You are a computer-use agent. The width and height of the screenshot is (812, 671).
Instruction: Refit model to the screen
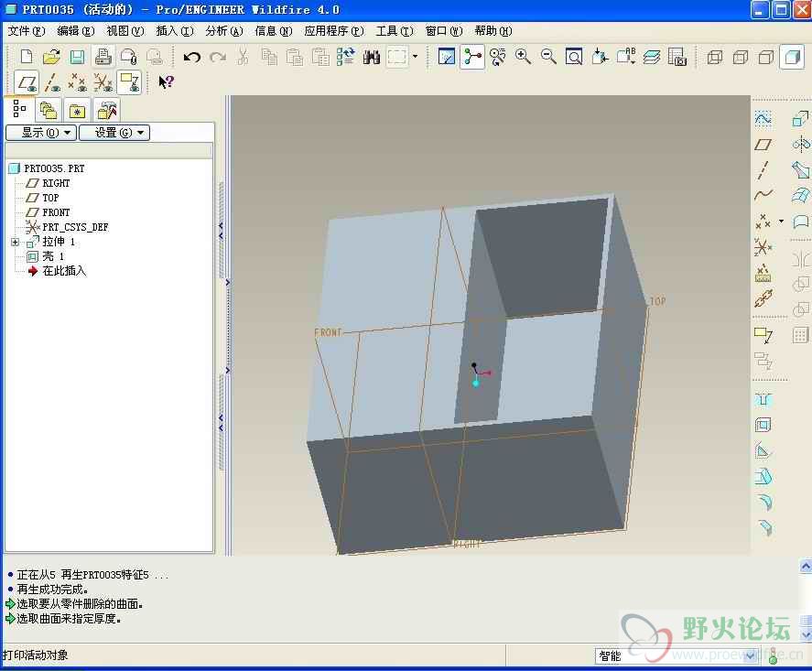(574, 57)
